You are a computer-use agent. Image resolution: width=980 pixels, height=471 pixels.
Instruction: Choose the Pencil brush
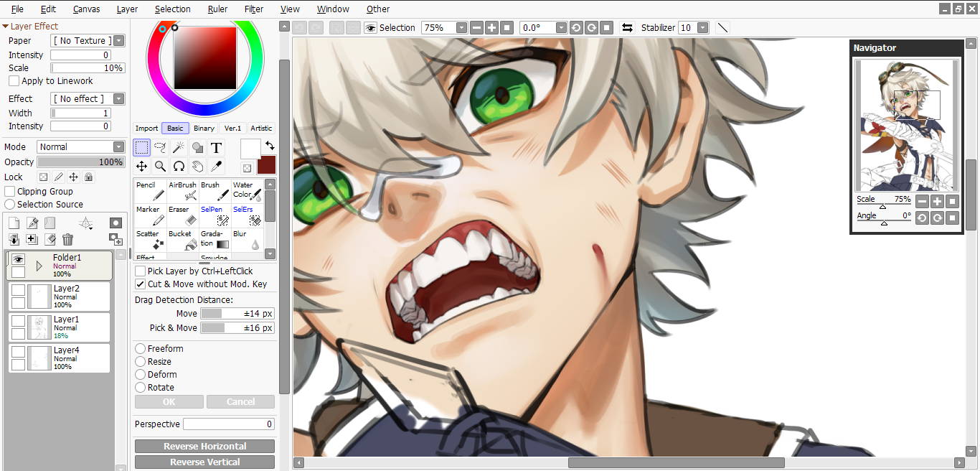[x=150, y=190]
